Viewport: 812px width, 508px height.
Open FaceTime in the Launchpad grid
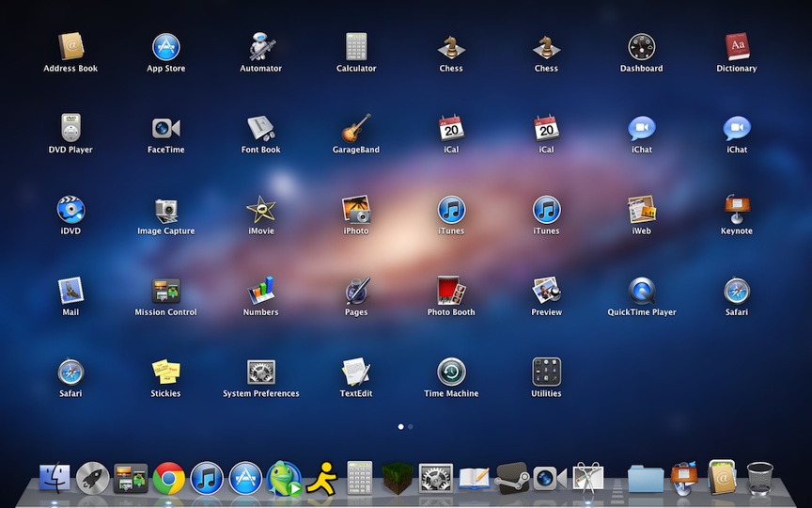165,128
